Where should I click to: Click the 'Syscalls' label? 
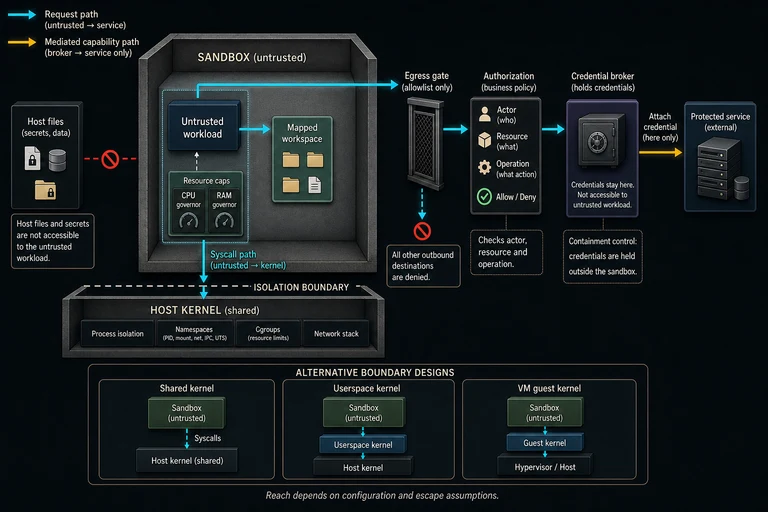(208, 438)
